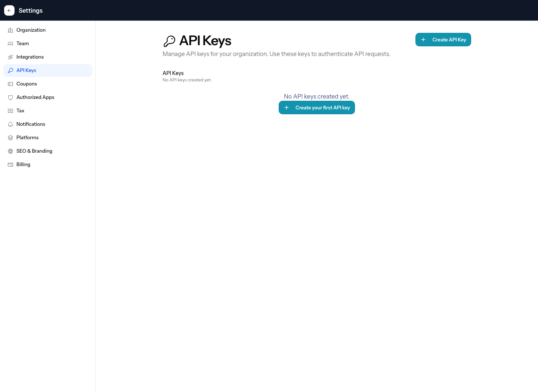The image size is (538, 392).
Task: Open the Organization settings section
Action: click(47, 30)
